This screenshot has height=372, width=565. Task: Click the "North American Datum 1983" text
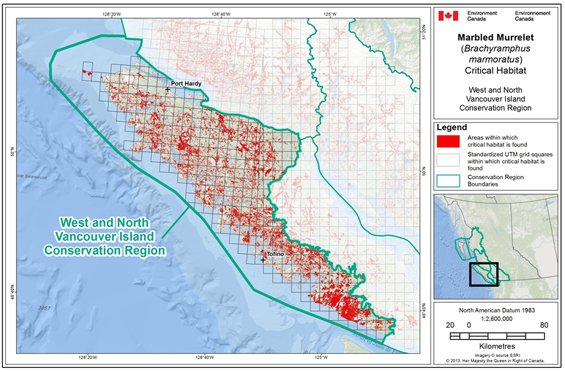pyautogui.click(x=497, y=310)
